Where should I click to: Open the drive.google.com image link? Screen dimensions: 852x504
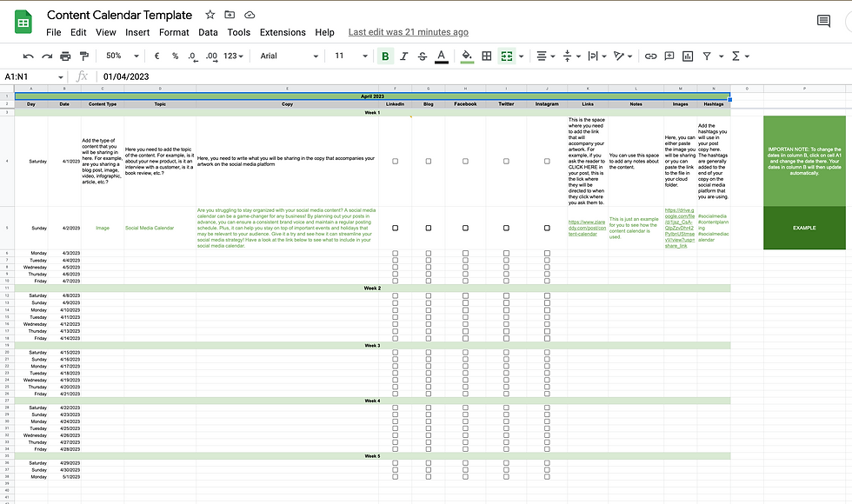(x=680, y=228)
